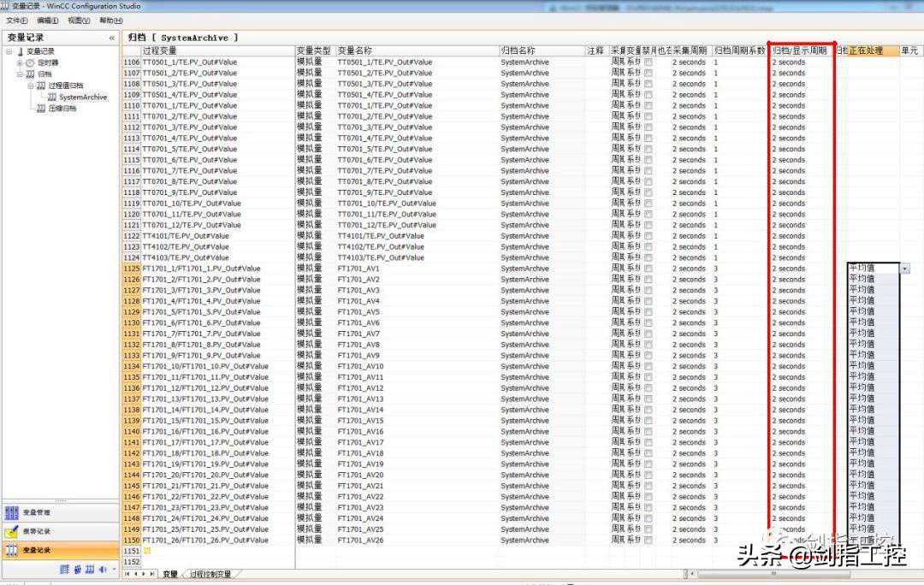Click the first-record navigation button
The width and height of the screenshot is (924, 585).
click(128, 573)
